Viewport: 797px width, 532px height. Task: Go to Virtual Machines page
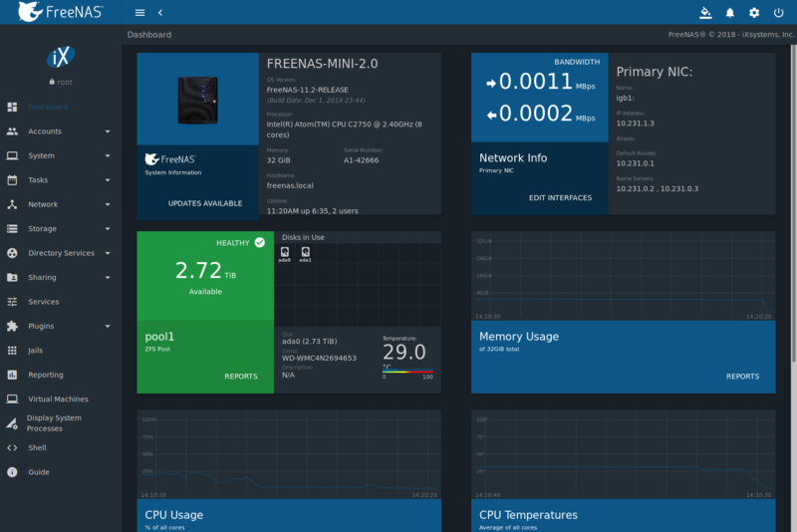[x=58, y=399]
